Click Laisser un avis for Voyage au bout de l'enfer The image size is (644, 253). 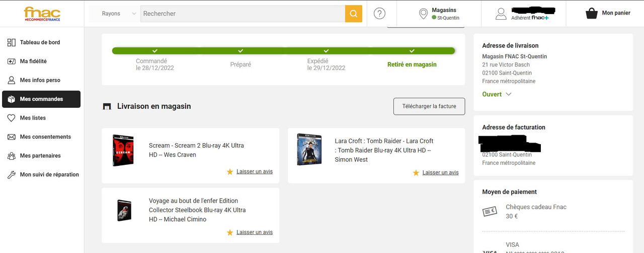click(x=255, y=232)
